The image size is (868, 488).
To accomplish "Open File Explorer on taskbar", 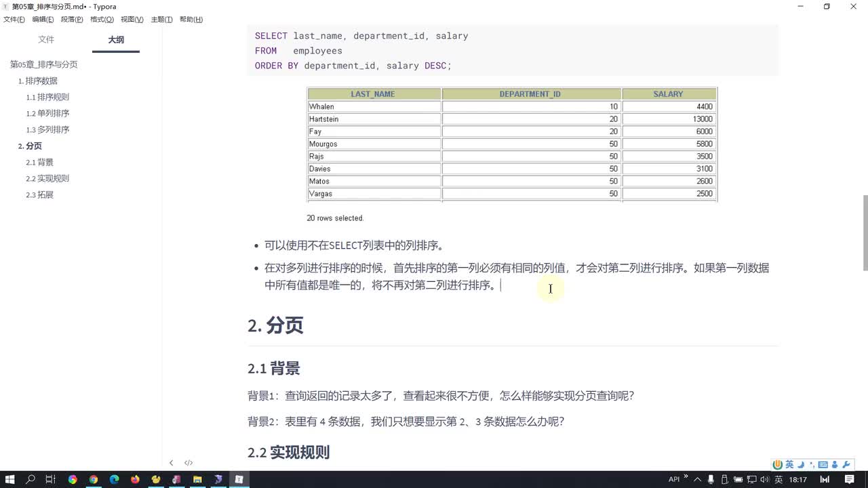I will pyautogui.click(x=197, y=479).
